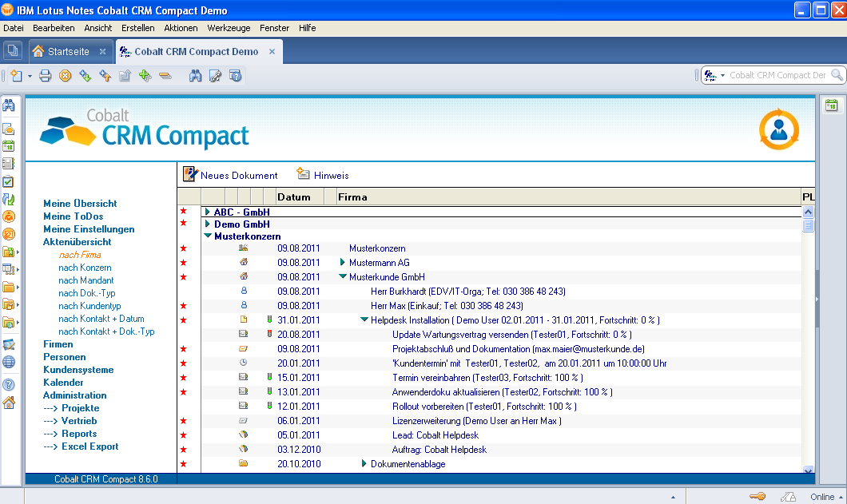Collapse the Musterkonzern category
The width and height of the screenshot is (847, 504).
tap(208, 236)
